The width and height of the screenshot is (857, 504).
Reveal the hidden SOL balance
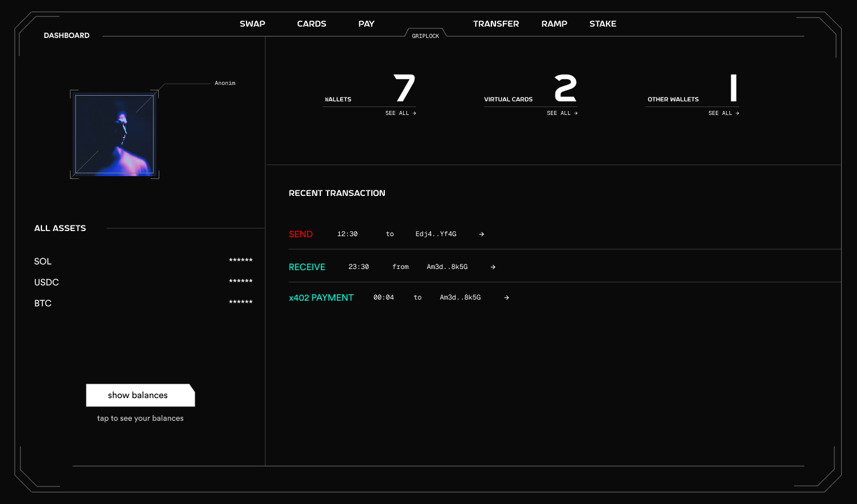(241, 260)
